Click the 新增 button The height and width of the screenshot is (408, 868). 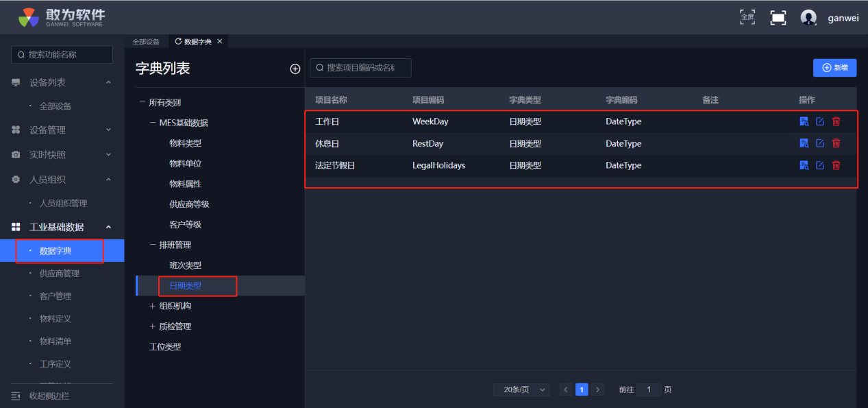coord(834,68)
